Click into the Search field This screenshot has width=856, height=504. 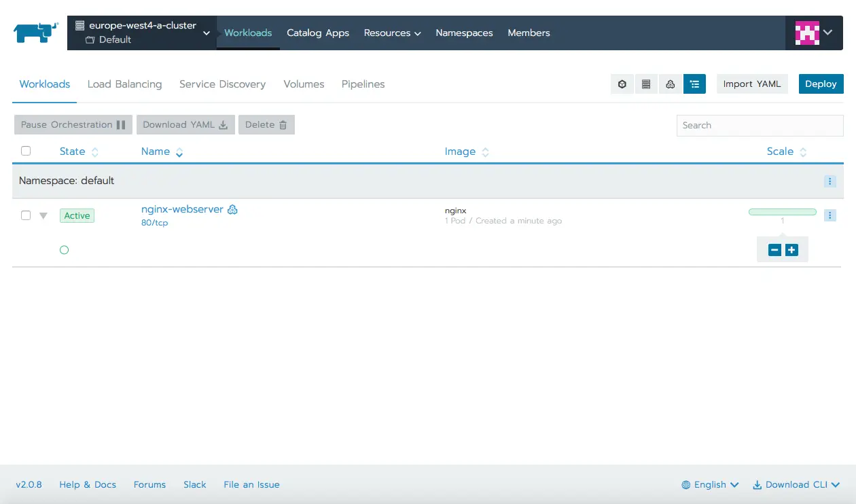click(760, 126)
